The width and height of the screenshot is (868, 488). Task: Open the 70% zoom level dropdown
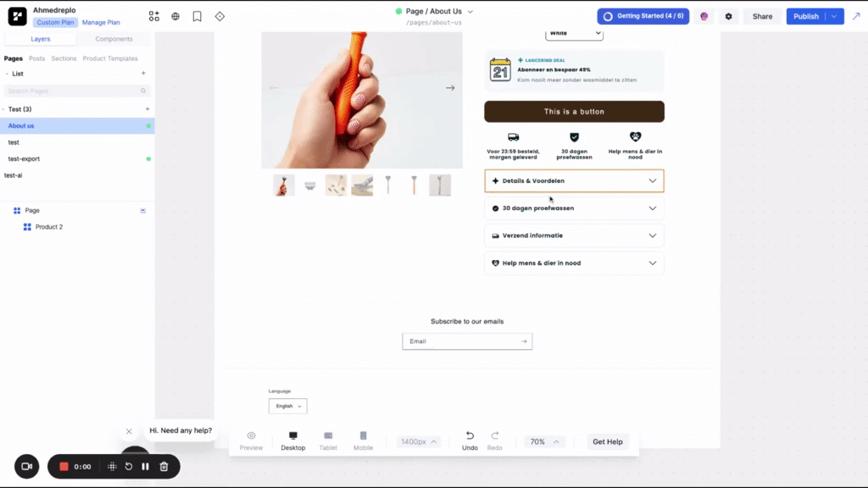click(x=545, y=441)
